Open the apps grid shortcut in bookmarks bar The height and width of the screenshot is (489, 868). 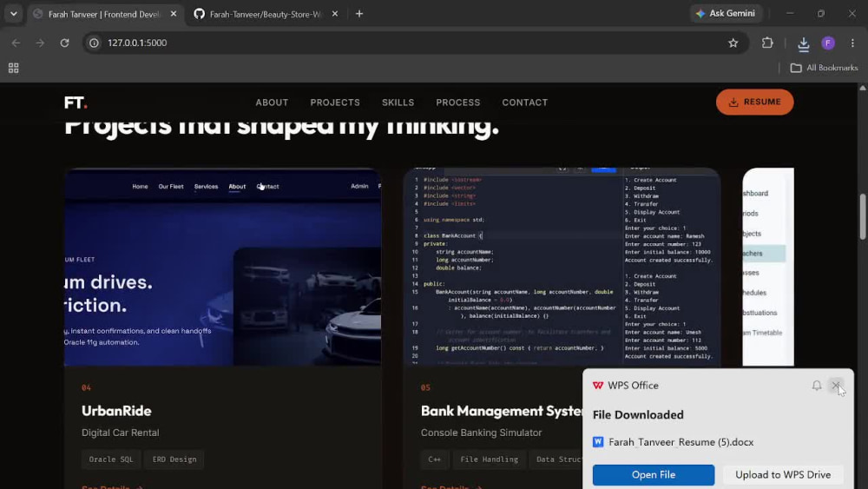(13, 68)
